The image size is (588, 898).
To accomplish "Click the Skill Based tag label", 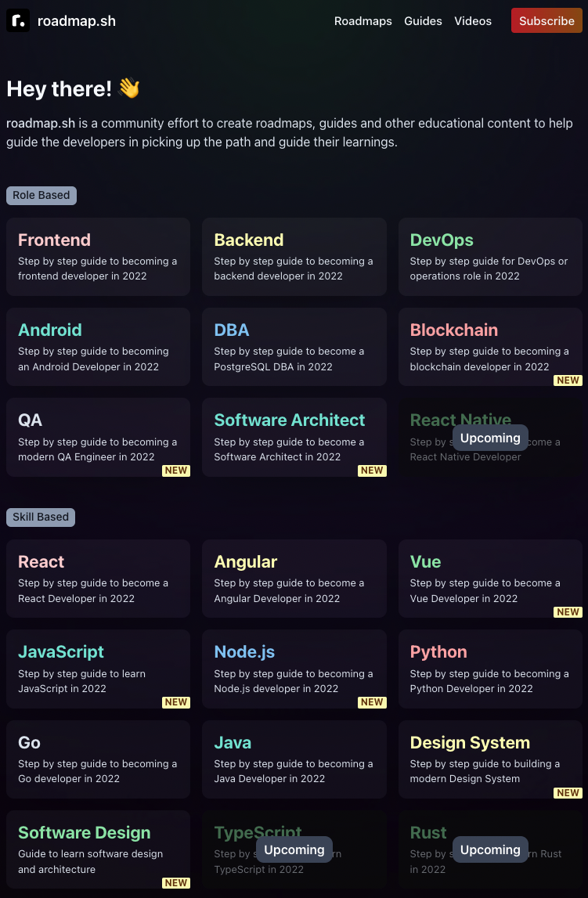I will click(x=41, y=517).
